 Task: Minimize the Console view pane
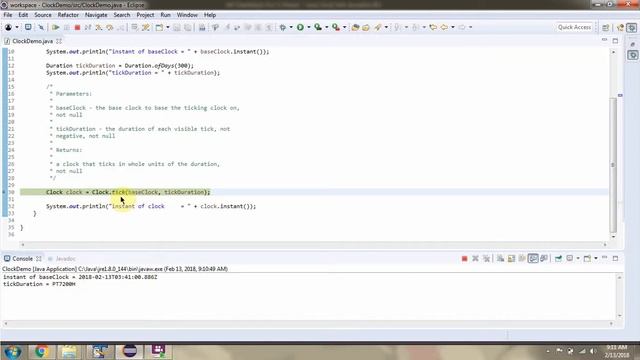pos(604,258)
